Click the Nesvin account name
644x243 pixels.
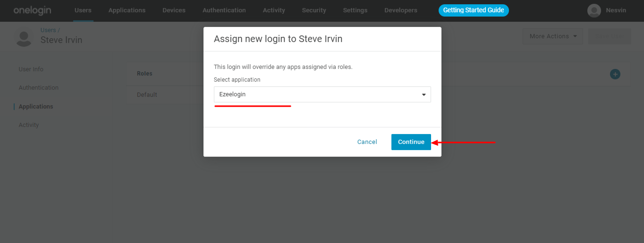[616, 10]
